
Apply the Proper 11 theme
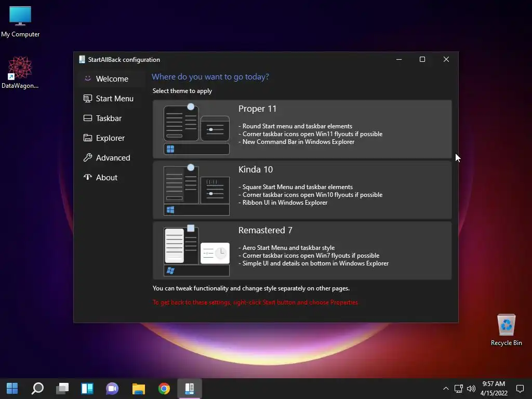pyautogui.click(x=302, y=129)
